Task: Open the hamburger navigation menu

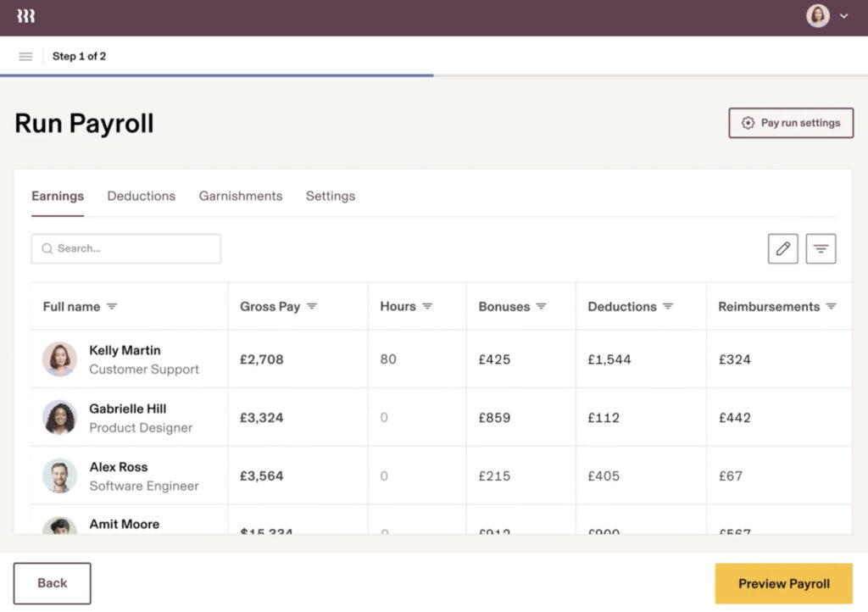Action: [25, 57]
